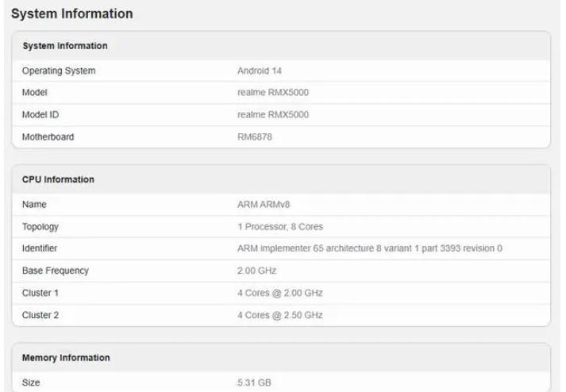The width and height of the screenshot is (566, 392).
Task: Select the Base Frequency row label
Action: coord(56,271)
